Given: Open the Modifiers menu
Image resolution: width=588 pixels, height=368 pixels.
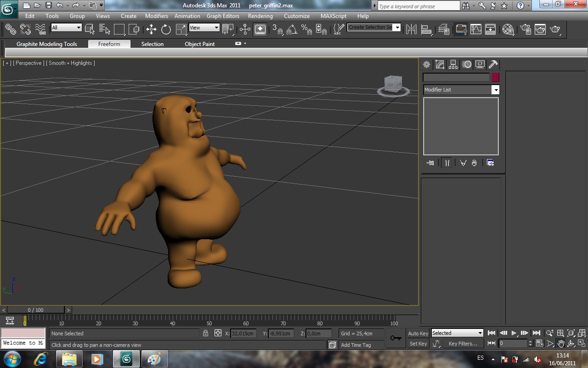Looking at the screenshot, I should pos(157,16).
